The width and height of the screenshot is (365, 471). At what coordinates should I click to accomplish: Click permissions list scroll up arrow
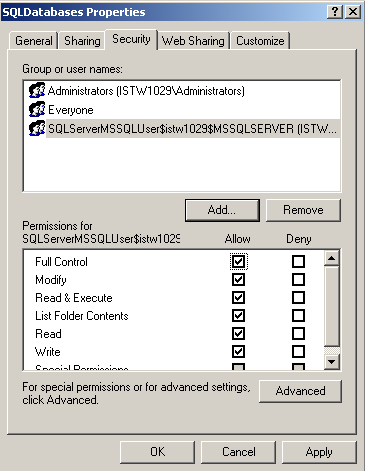332,258
